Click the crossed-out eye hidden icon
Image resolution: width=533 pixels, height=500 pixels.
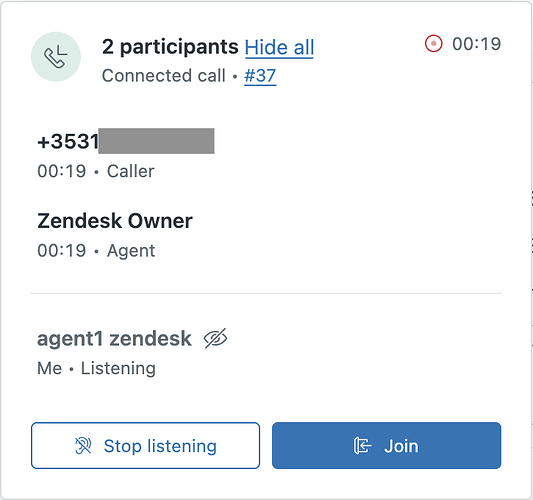point(216,338)
